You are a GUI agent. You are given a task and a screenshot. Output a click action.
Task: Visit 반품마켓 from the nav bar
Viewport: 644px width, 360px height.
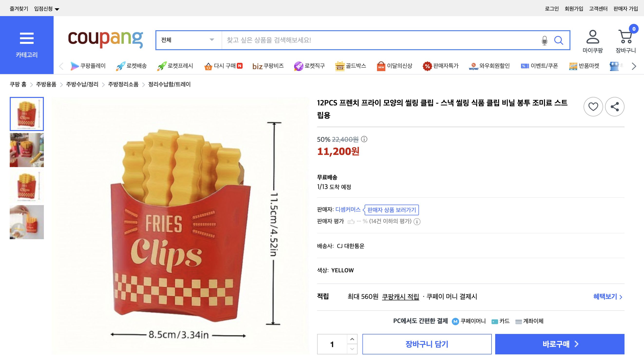(x=584, y=66)
